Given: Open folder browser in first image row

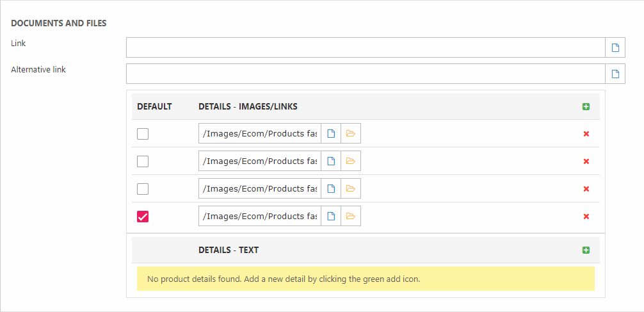Looking at the screenshot, I should (350, 133).
